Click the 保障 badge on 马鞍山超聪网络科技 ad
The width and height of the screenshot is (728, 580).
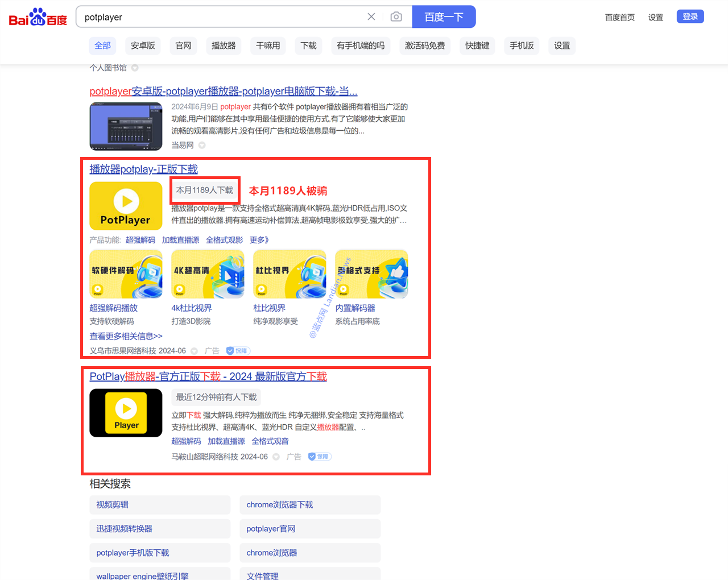click(320, 457)
